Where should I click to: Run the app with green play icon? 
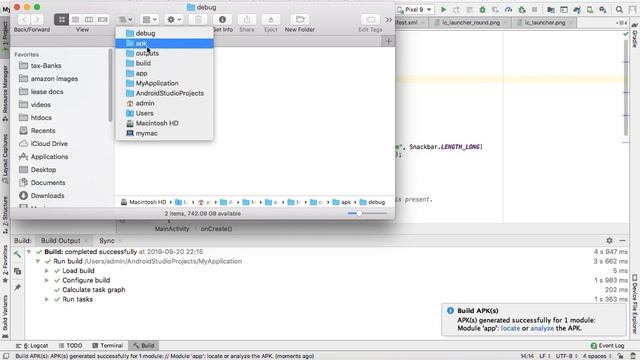point(443,9)
